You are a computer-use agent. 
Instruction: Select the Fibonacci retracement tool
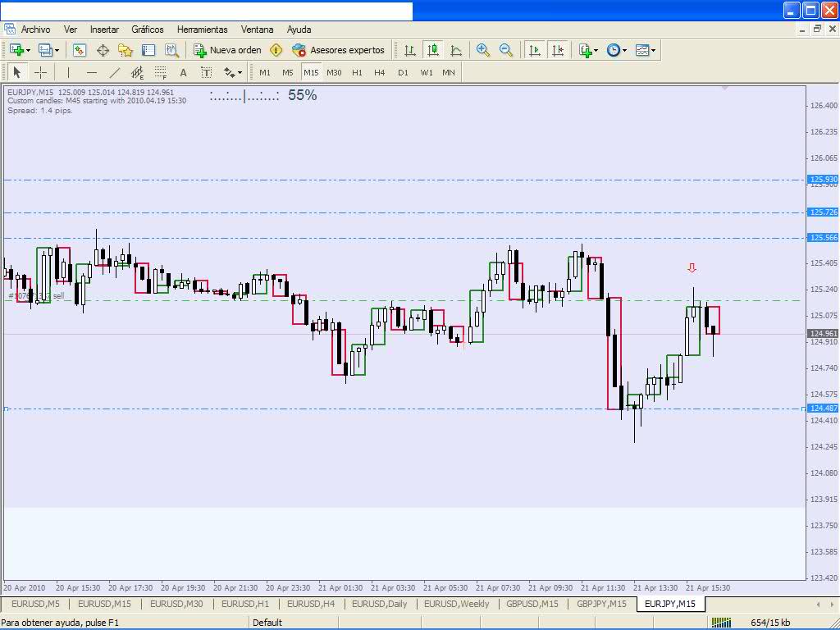click(161, 72)
